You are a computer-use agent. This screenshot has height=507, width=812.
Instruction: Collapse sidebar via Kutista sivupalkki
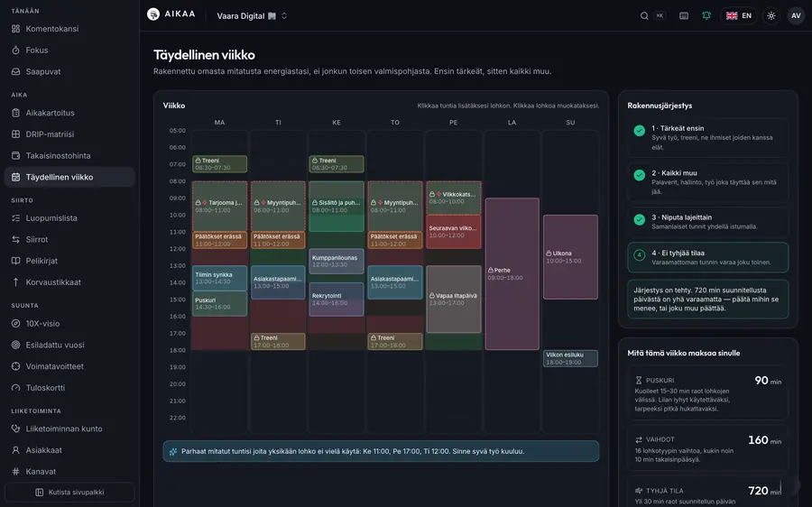(69, 492)
